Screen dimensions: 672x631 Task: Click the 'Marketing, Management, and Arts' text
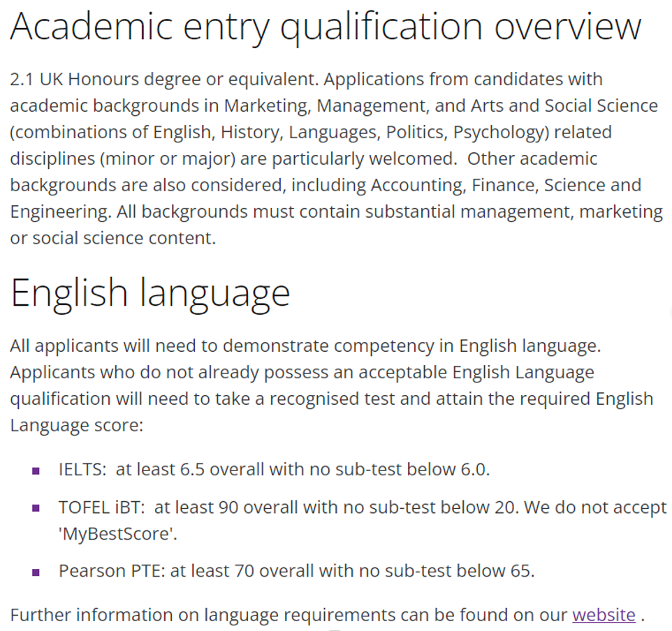pyautogui.click(x=364, y=106)
